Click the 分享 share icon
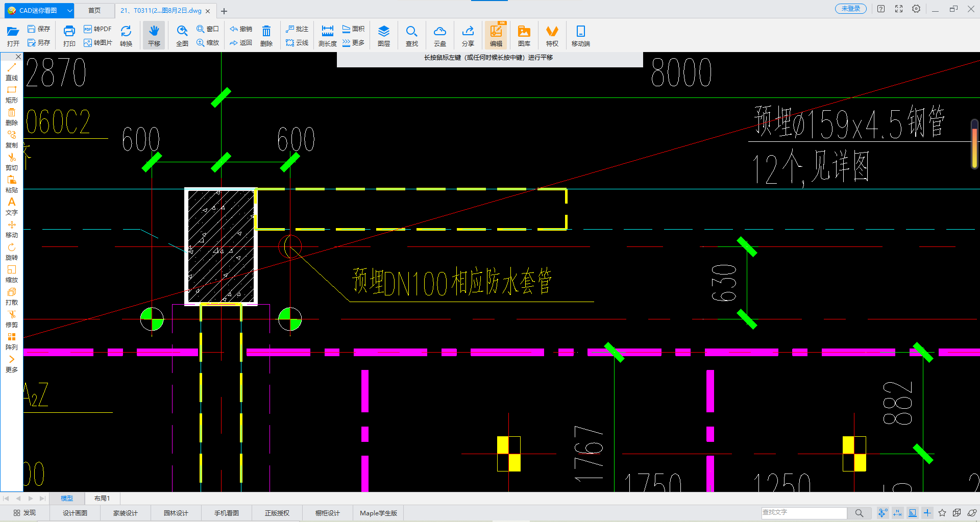 click(x=468, y=36)
